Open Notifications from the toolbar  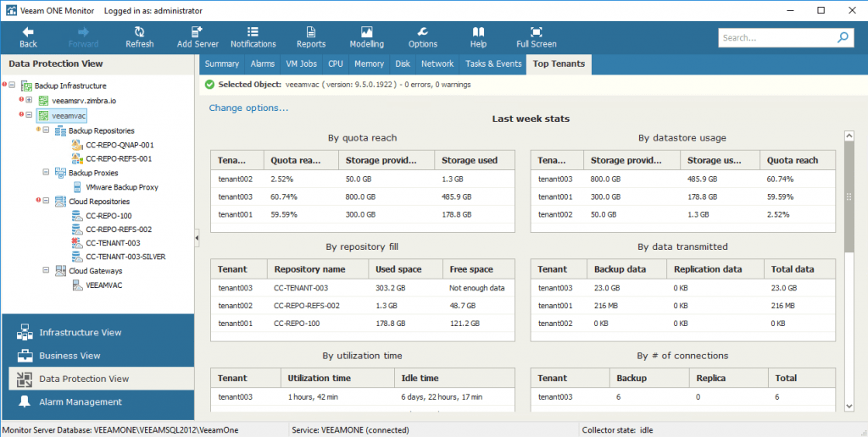(253, 37)
